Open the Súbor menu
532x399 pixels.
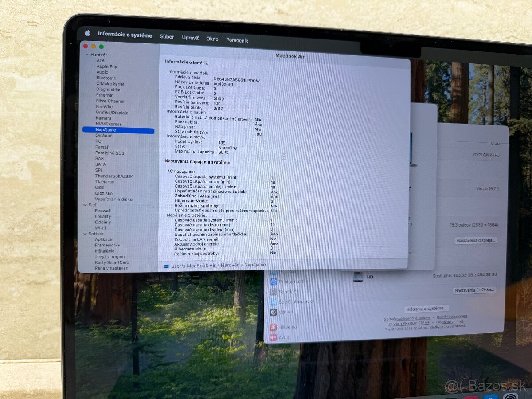(167, 37)
